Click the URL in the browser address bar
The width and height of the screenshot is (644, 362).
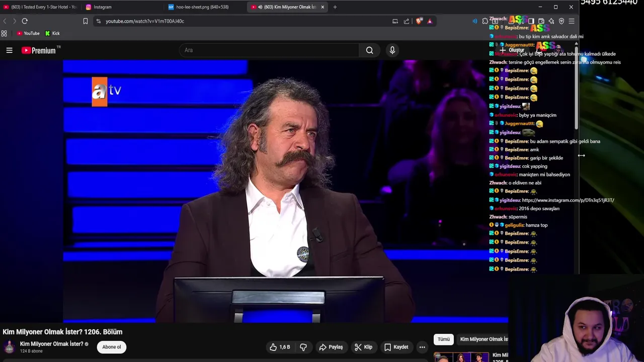[x=145, y=21]
